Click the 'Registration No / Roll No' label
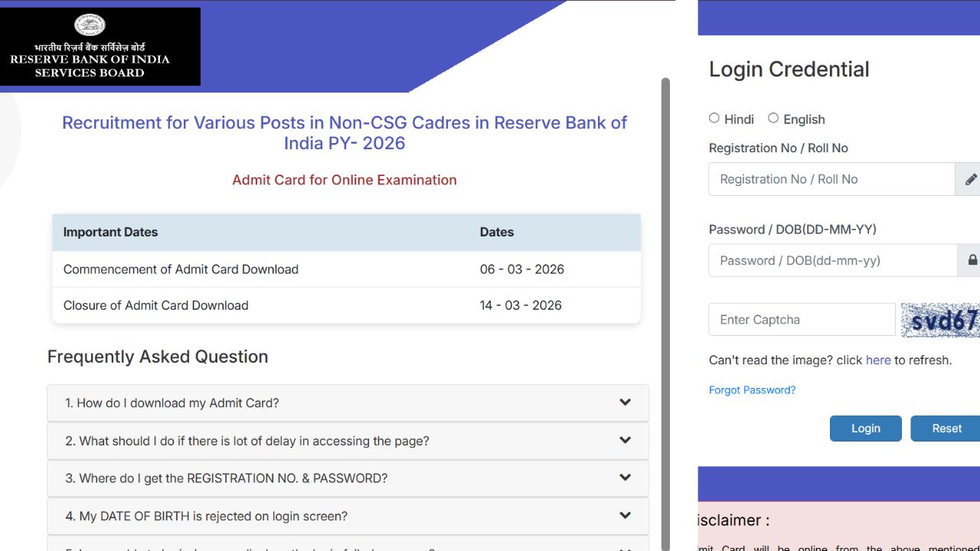This screenshot has width=980, height=551. click(x=779, y=148)
